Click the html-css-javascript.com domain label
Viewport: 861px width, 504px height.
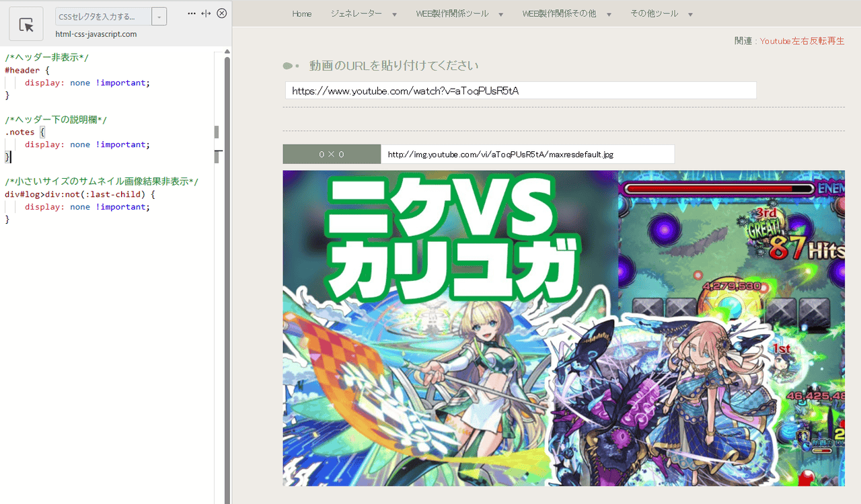tap(96, 34)
